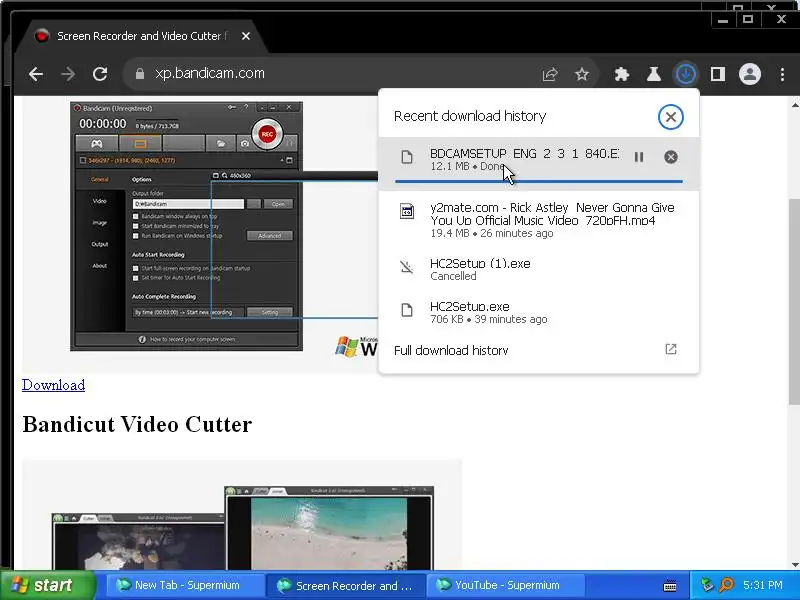Click the BDCAMSETUP file icon
Image resolution: width=800 pixels, height=600 pixels.
(x=407, y=157)
